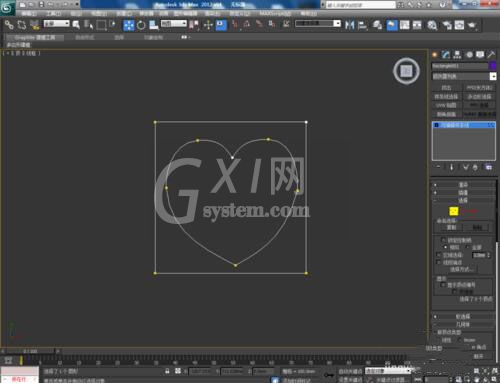Open the Select by Name dialog
Screen dimensions: 500x383
[x=88, y=25]
